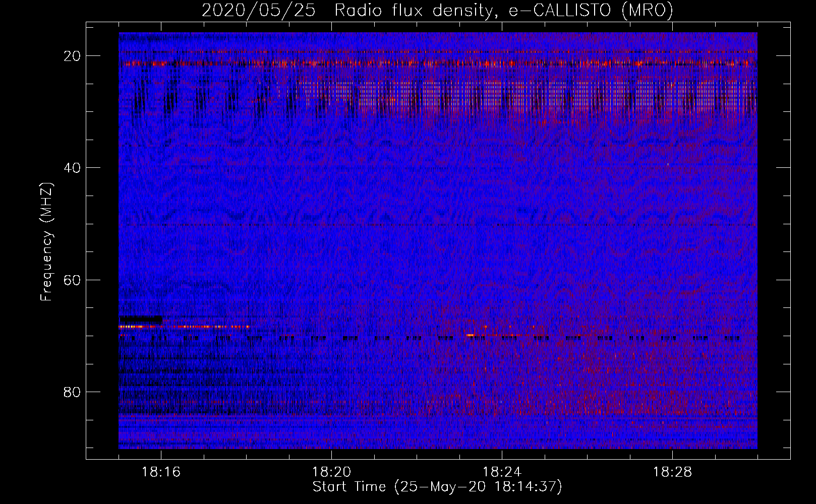Click the '18:16' time tick label
816x504 pixels.
click(x=161, y=472)
